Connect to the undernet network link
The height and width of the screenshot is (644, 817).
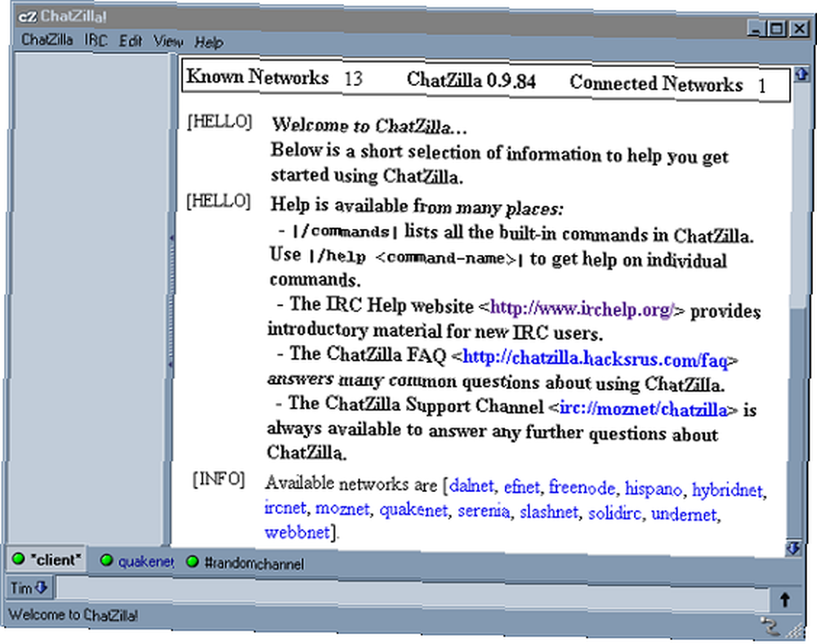(684, 514)
